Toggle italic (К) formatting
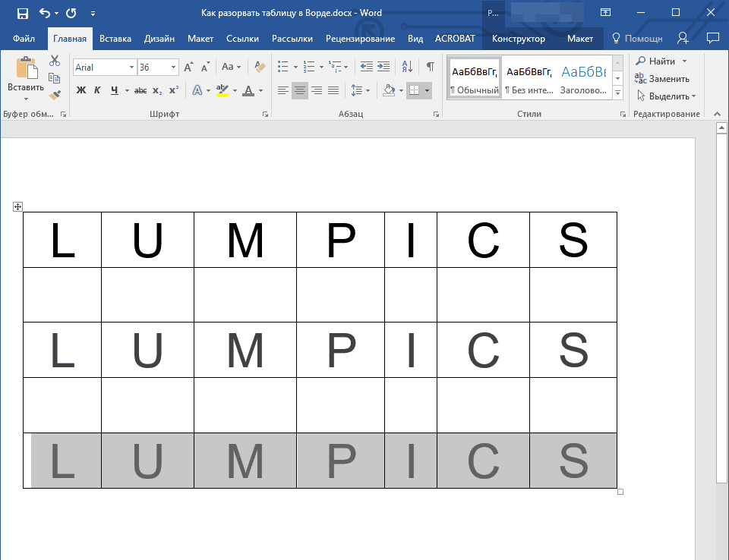This screenshot has height=560, width=729. (x=97, y=90)
